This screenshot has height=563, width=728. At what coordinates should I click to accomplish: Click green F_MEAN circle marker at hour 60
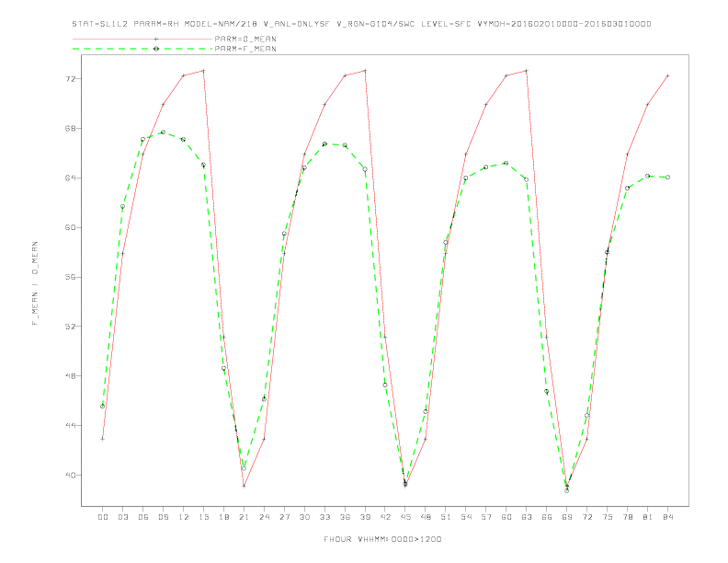506,163
